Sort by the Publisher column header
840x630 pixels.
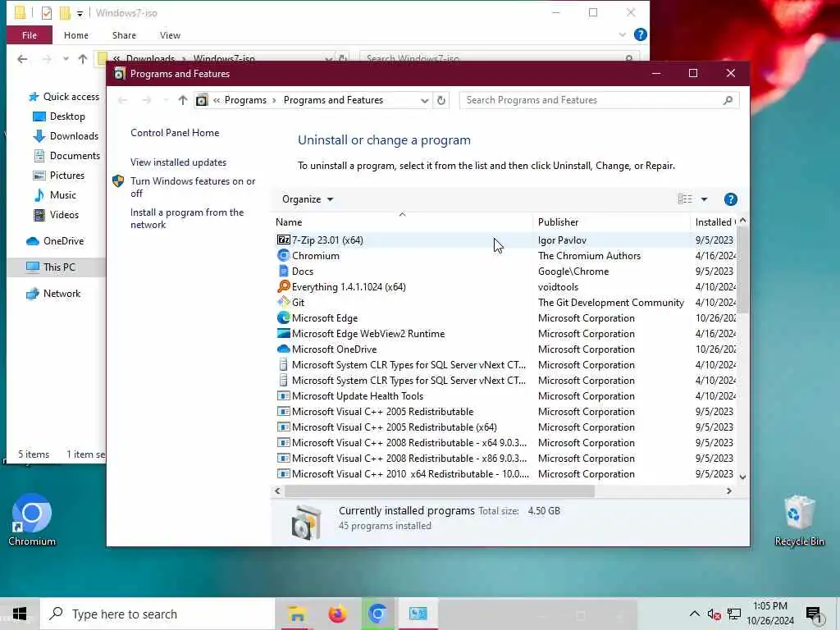[x=611, y=221]
